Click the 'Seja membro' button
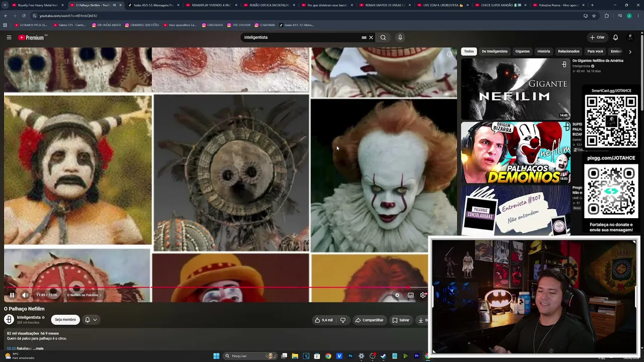This screenshot has height=362, width=644. [65, 320]
